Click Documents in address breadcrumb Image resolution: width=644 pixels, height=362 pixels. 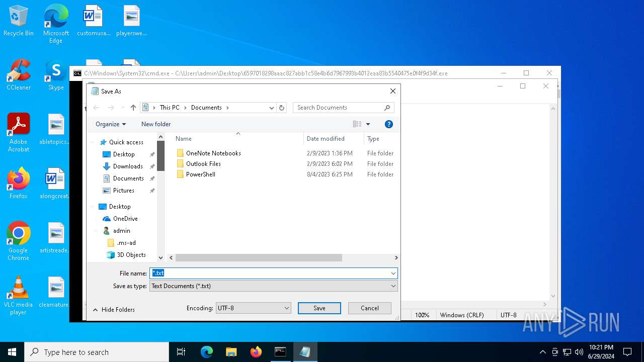coord(206,108)
